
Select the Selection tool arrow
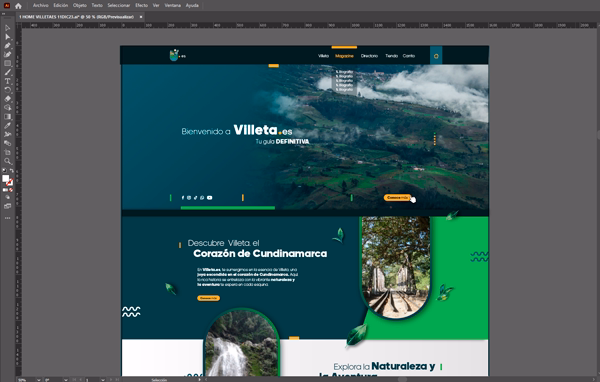[7, 28]
